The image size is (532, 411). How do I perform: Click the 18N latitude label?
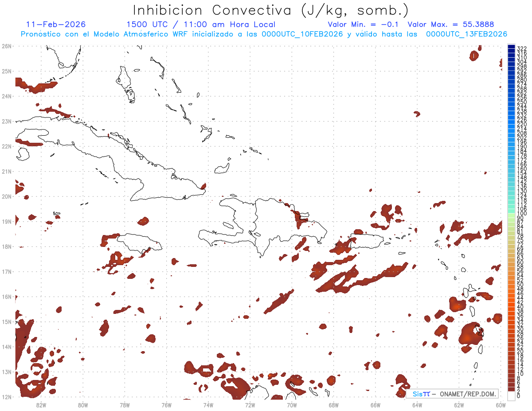(7, 247)
